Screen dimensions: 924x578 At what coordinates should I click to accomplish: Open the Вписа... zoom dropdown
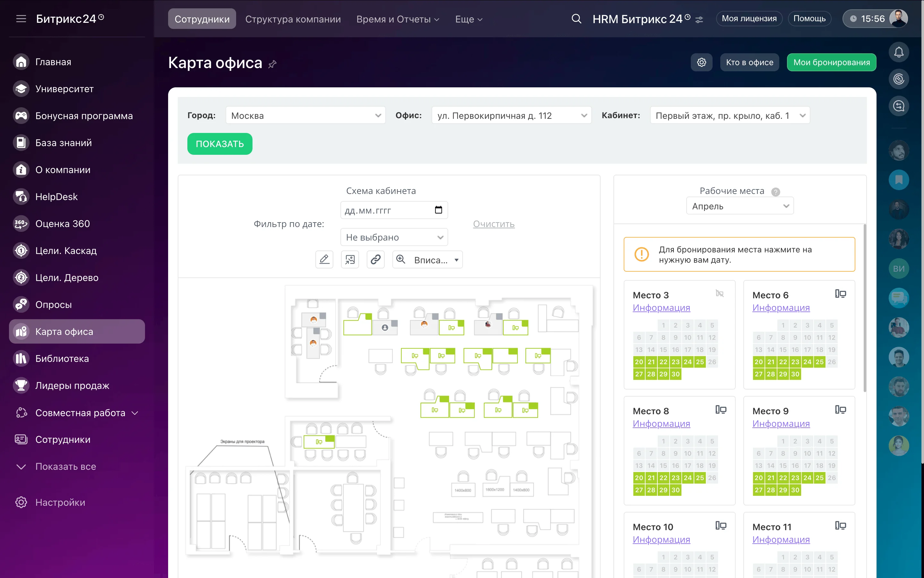427,259
